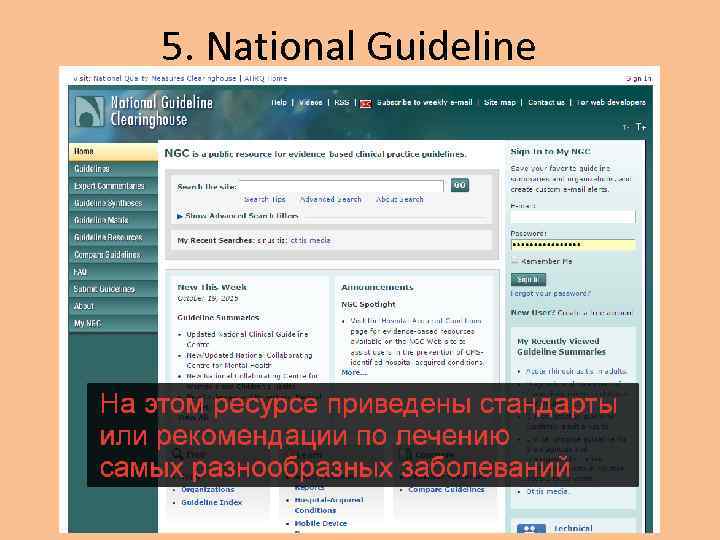The height and width of the screenshot is (540, 720).
Task: Click Create a free account link
Action: [595, 313]
